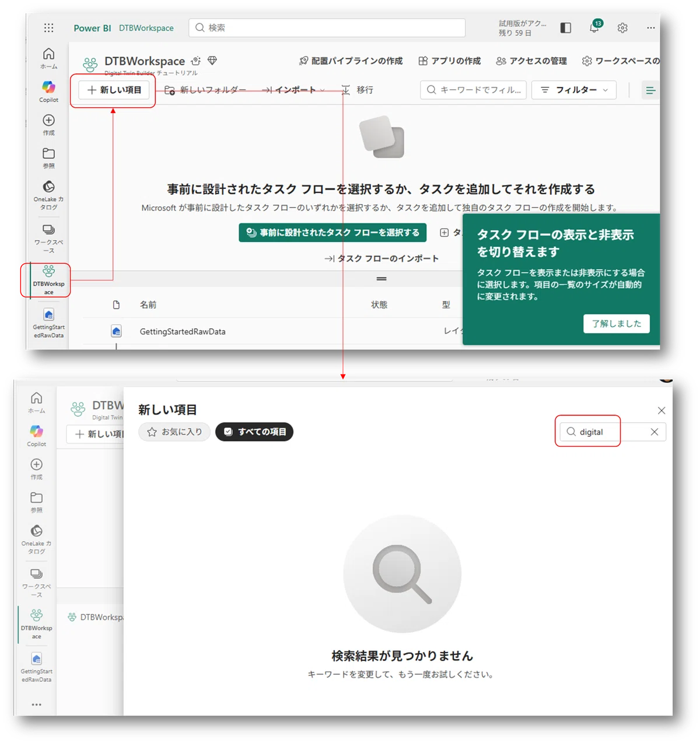Open OneLake catalog in top sidebar
Image resolution: width=700 pixels, height=743 pixels.
[x=48, y=195]
